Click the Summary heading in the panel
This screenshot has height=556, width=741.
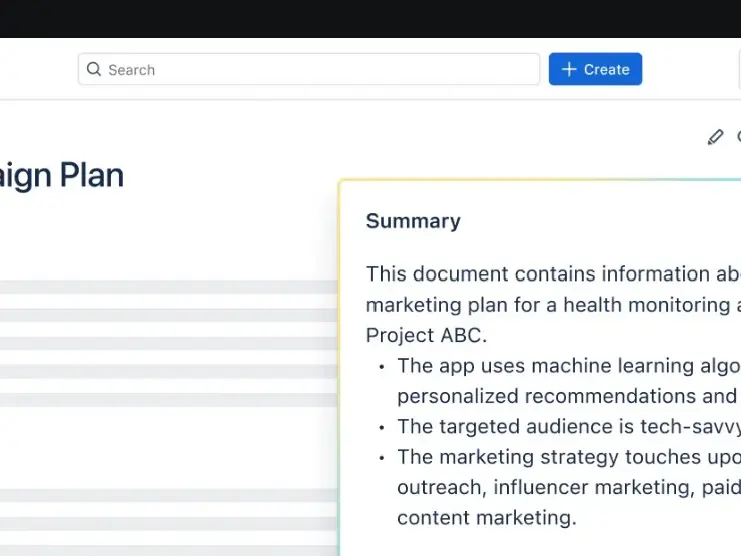413,221
